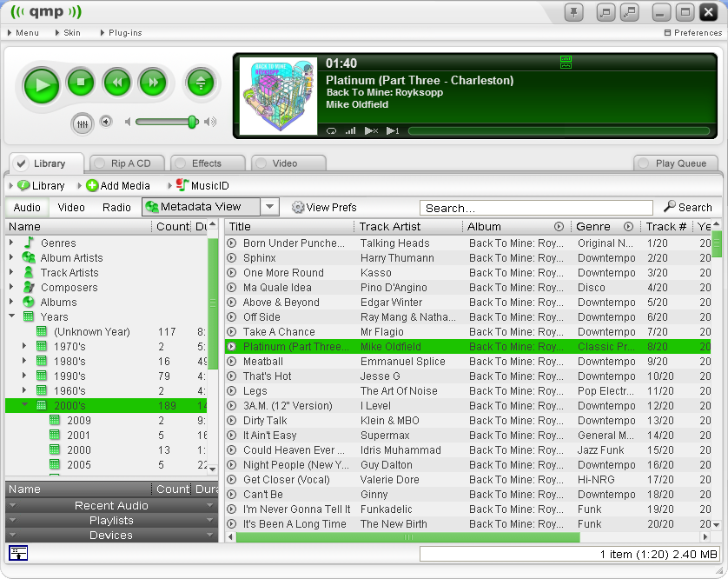
Task: Collapse the Years tree node
Action: point(11,316)
